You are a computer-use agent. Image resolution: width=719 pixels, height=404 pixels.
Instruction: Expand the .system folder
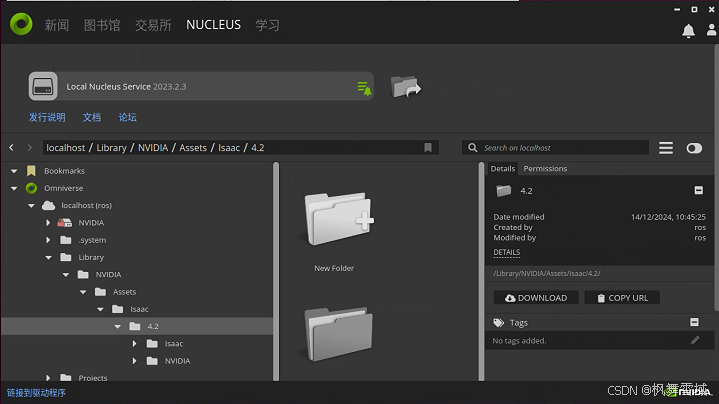(48, 240)
